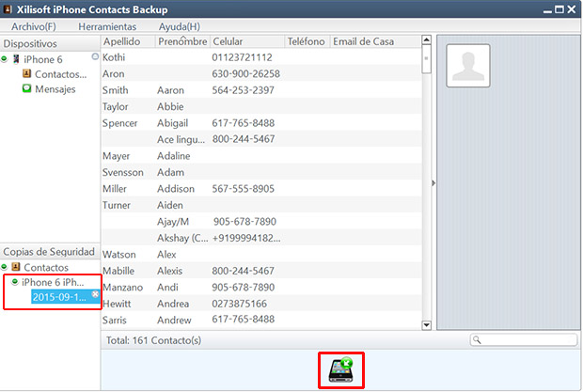Select the Ajay/M contact row
This screenshot has width=583, height=392.
tap(261, 222)
